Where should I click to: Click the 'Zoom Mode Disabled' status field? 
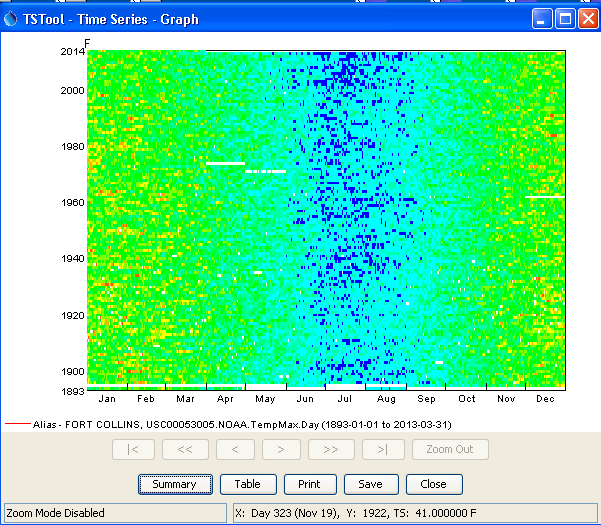tap(115, 513)
